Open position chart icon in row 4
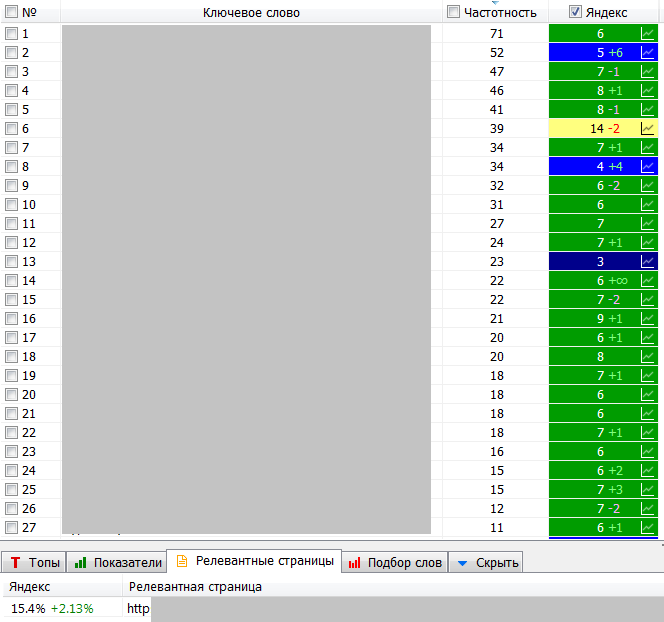The height and width of the screenshot is (622, 664). pyautogui.click(x=647, y=91)
